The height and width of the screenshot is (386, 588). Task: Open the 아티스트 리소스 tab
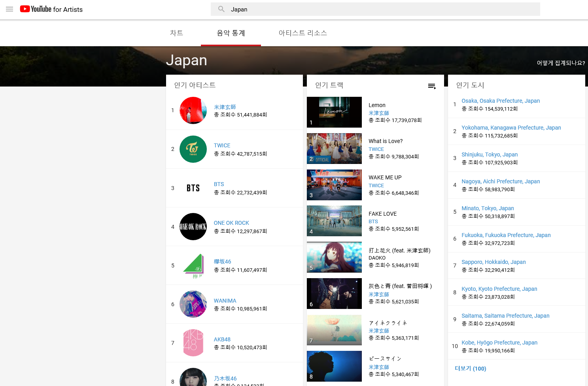pos(303,33)
